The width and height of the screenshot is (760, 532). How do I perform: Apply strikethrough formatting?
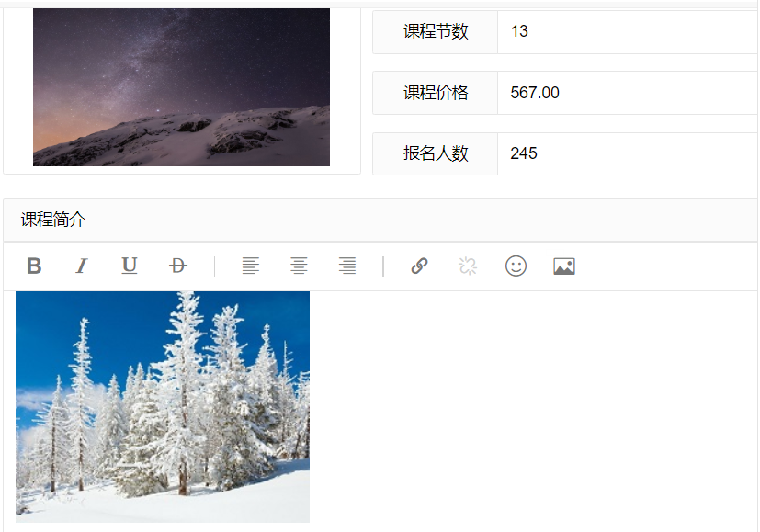178,266
